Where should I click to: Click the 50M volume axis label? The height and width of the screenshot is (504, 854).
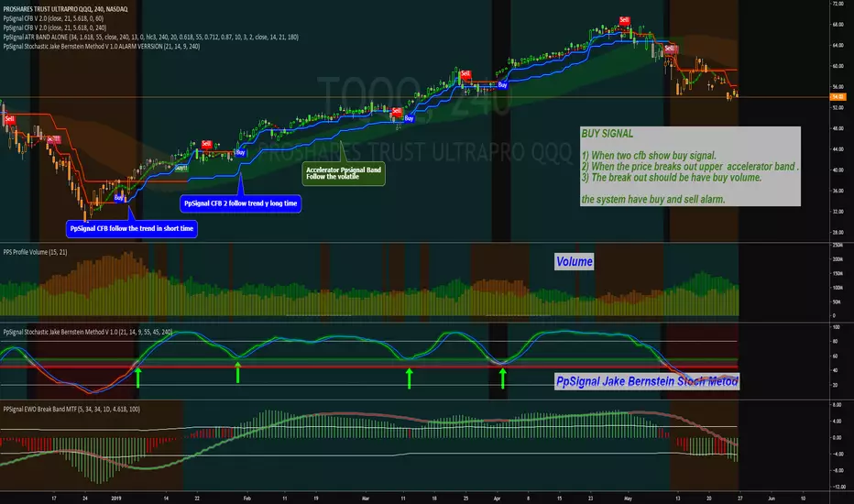tap(837, 301)
